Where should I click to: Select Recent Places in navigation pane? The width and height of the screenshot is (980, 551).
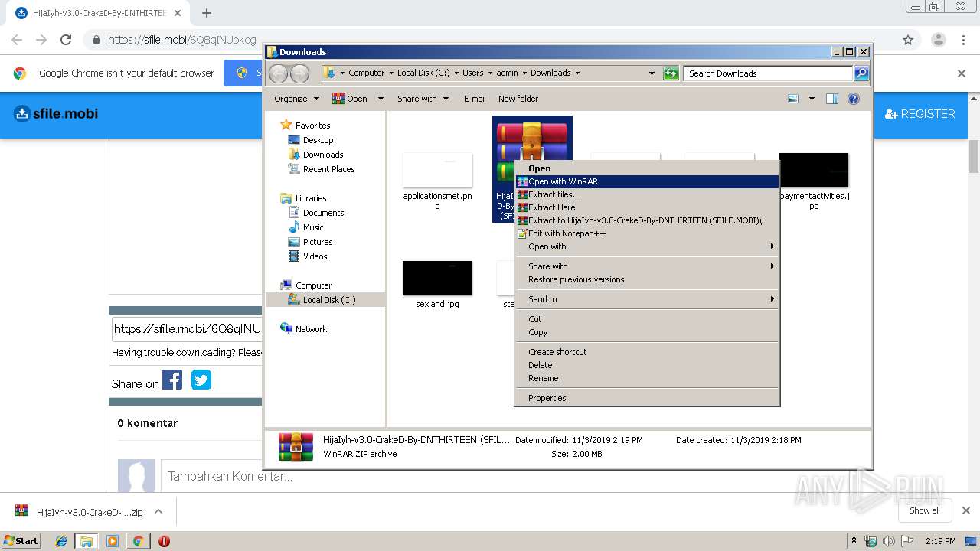tap(328, 169)
